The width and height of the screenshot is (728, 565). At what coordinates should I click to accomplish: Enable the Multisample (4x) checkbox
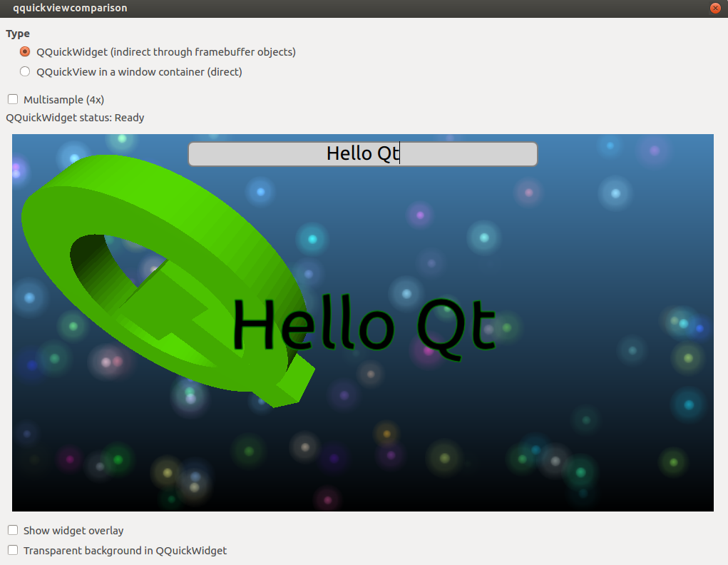tap(13, 99)
